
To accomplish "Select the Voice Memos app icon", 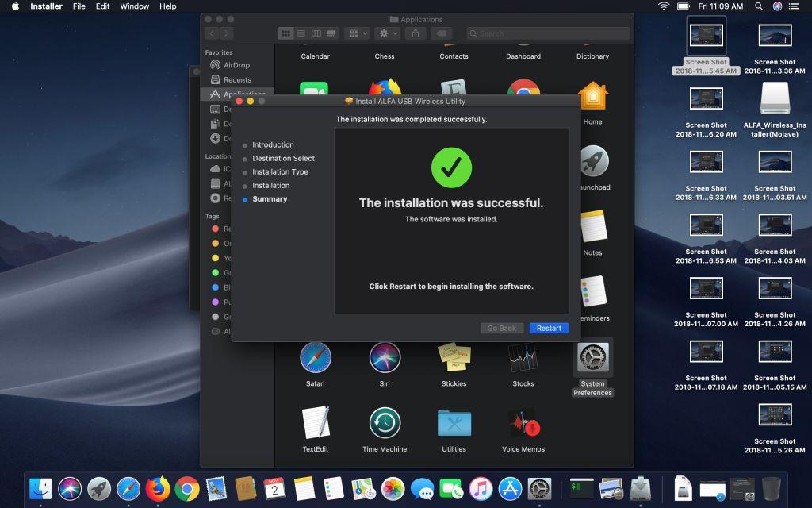I will pyautogui.click(x=523, y=424).
